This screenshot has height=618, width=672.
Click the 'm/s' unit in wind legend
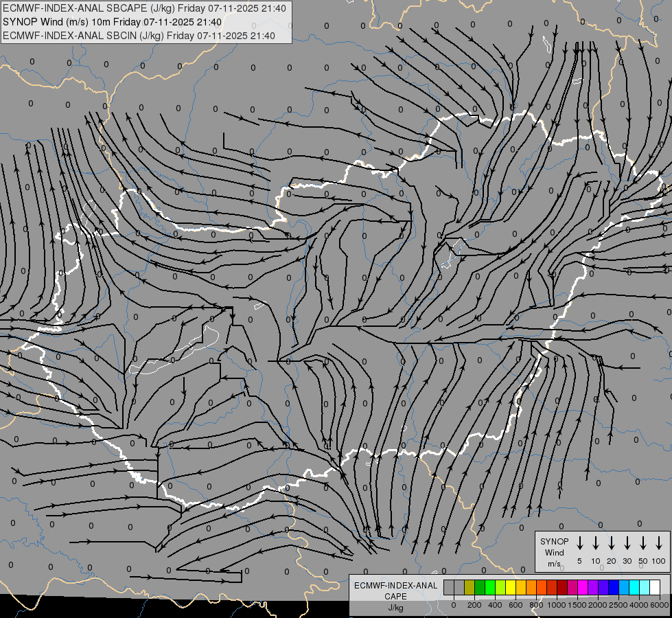[x=554, y=564]
